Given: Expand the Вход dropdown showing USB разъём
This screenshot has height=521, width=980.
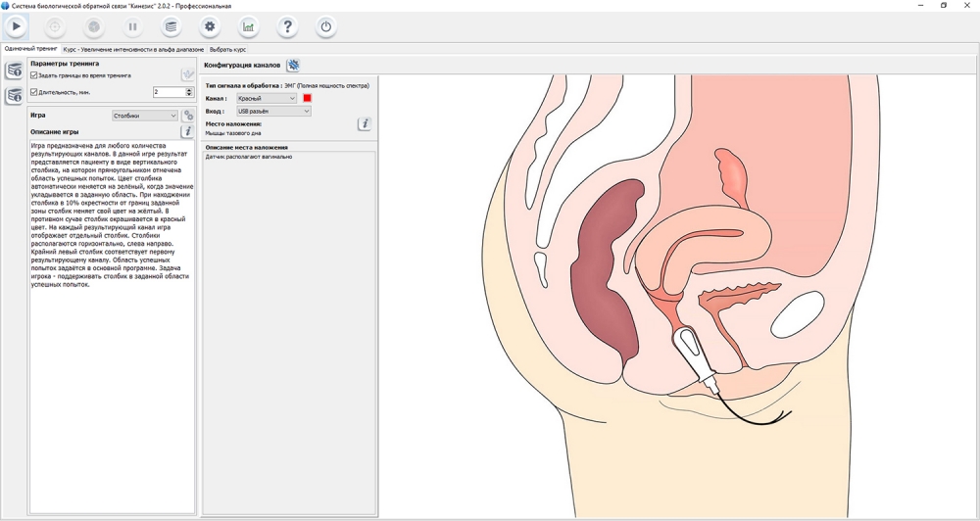Looking at the screenshot, I should click(x=273, y=112).
